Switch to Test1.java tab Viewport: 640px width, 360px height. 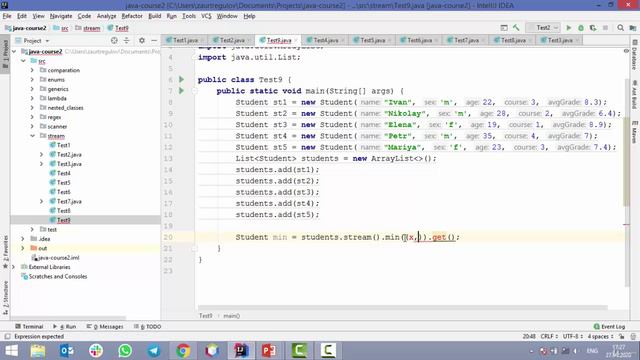185,40
